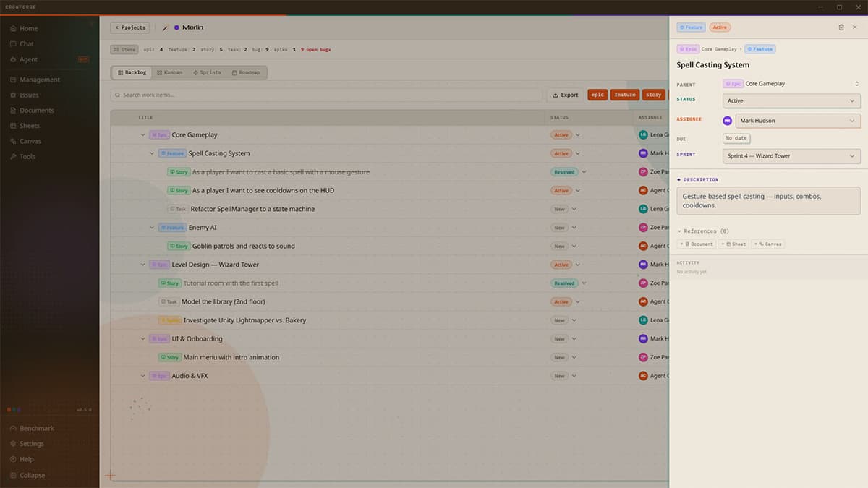868x488 pixels.
Task: Collapse the Enemy AI feature
Action: [152, 228]
